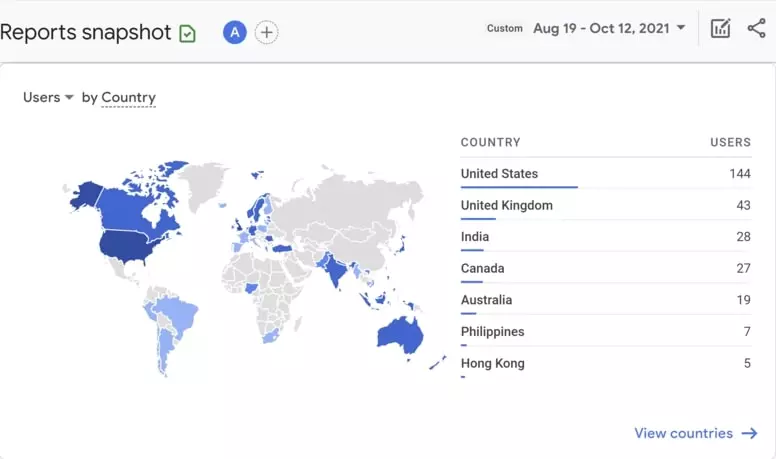Add a comparison with the plus icon
Screen dimensions: 776x459
[266, 33]
